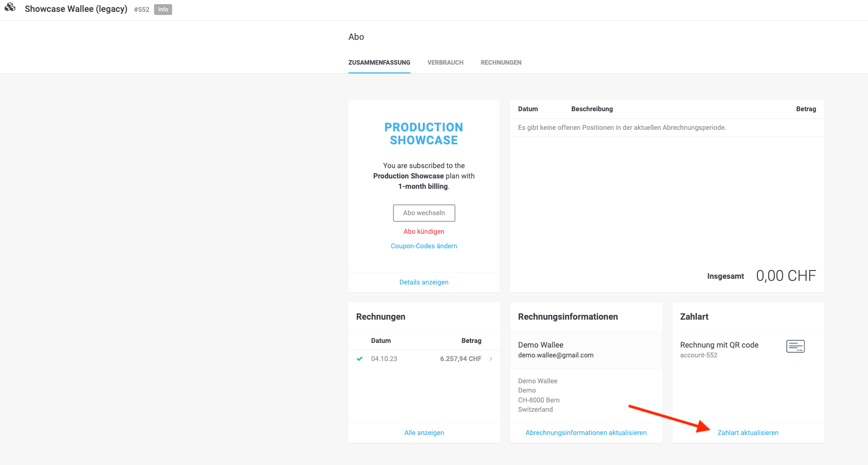This screenshot has height=465, width=868.
Task: Click the red Abo kündigen link
Action: [x=424, y=231]
